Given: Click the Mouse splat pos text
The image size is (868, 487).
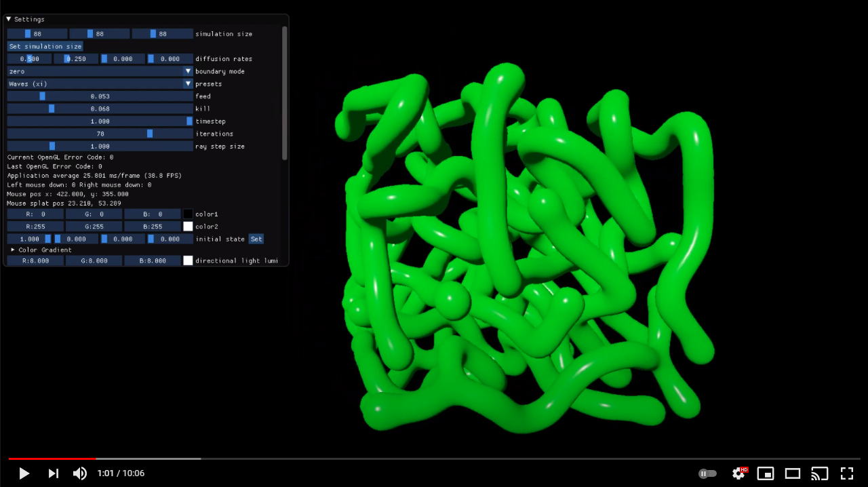Looking at the screenshot, I should [x=64, y=203].
